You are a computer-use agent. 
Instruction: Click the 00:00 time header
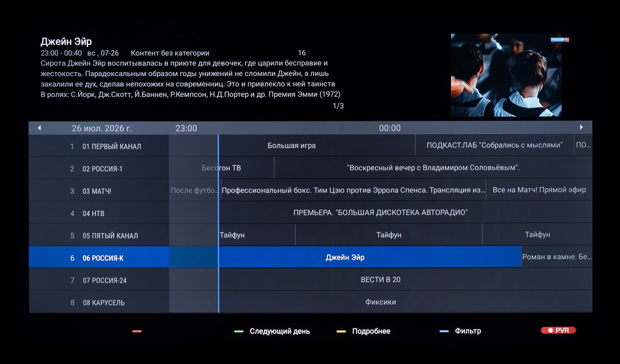pos(390,128)
